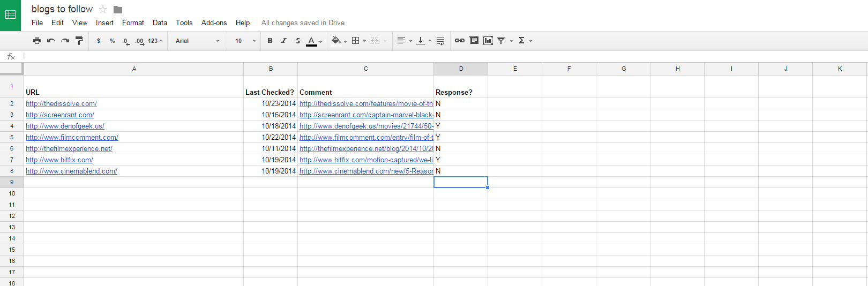Toggle italic formatting
The image size is (868, 286).
(x=284, y=41)
